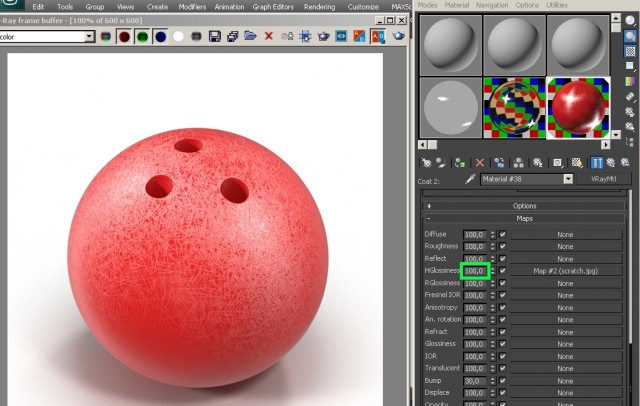The image size is (640, 406).
Task: Assign material to selection icon
Action: click(460, 163)
